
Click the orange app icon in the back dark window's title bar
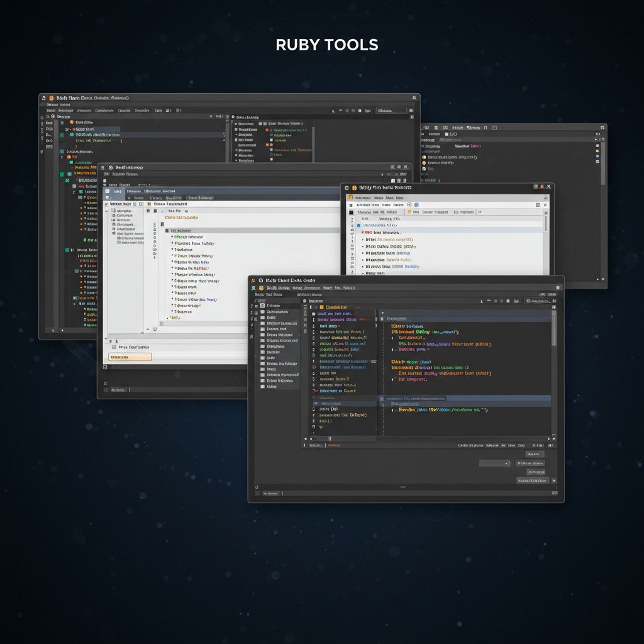pyautogui.click(x=52, y=98)
